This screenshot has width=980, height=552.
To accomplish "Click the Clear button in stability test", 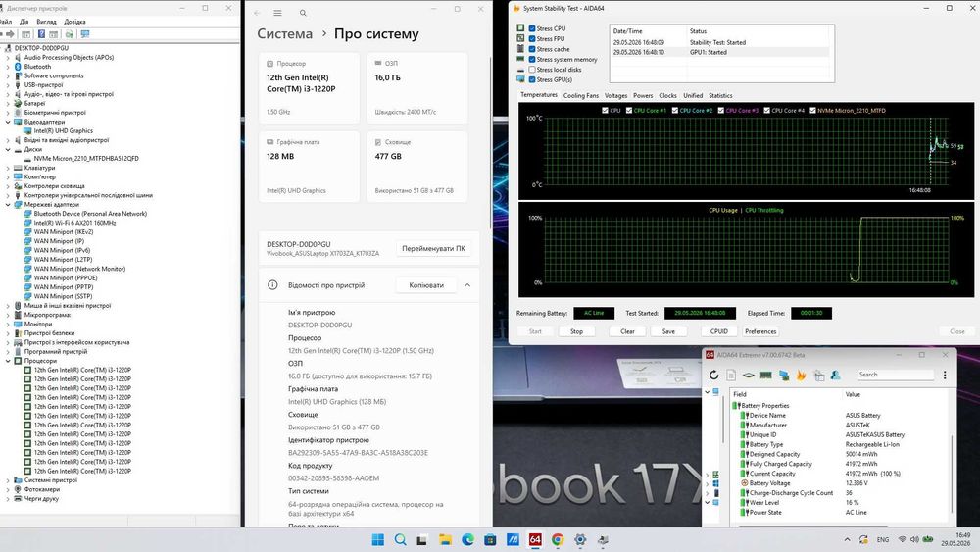I will [x=627, y=331].
